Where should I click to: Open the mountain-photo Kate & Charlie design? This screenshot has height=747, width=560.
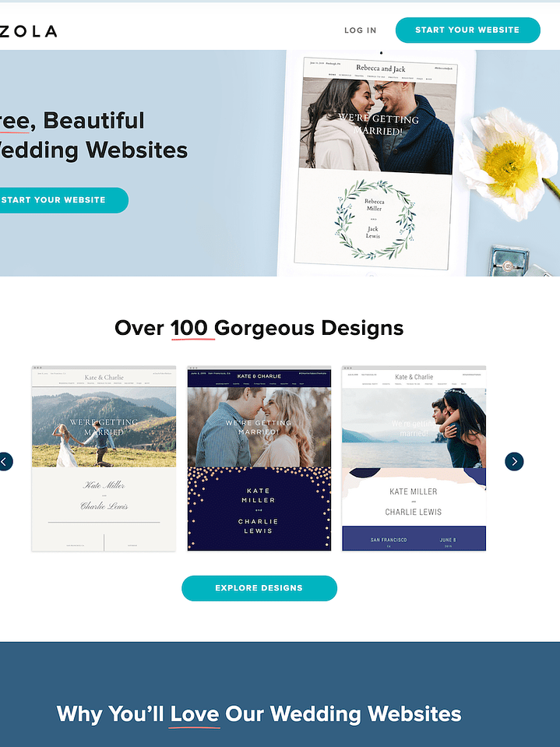(104, 458)
